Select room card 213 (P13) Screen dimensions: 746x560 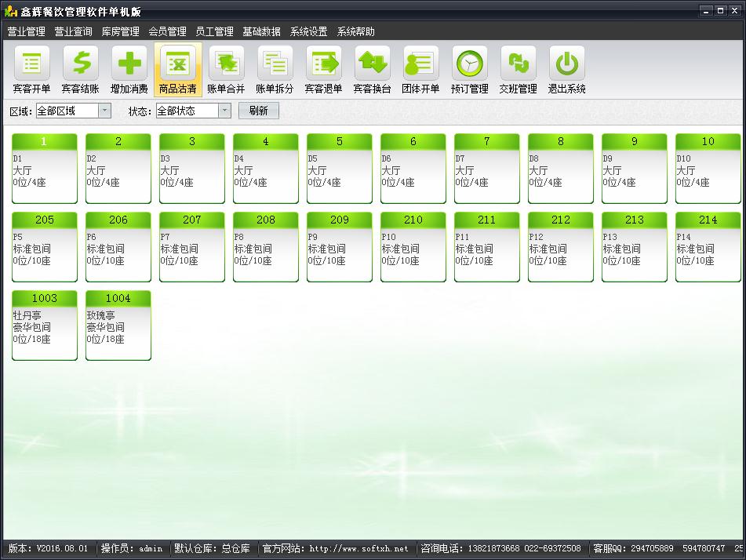pyautogui.click(x=634, y=247)
